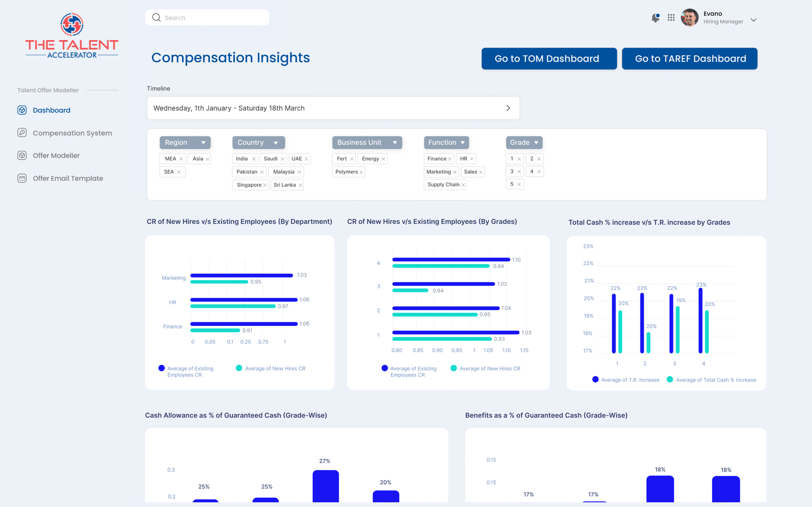Click Evano's profile avatar
This screenshot has width=812, height=507.
click(689, 17)
